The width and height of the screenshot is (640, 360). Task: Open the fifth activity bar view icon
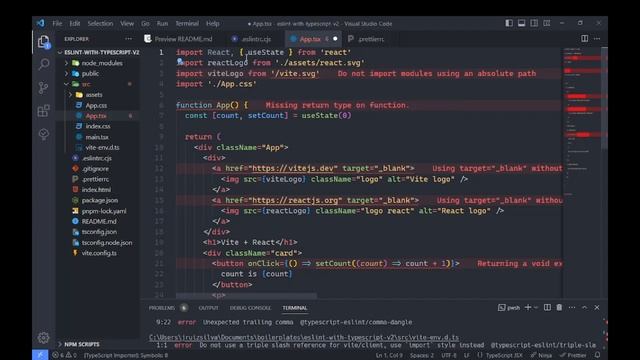point(44,134)
